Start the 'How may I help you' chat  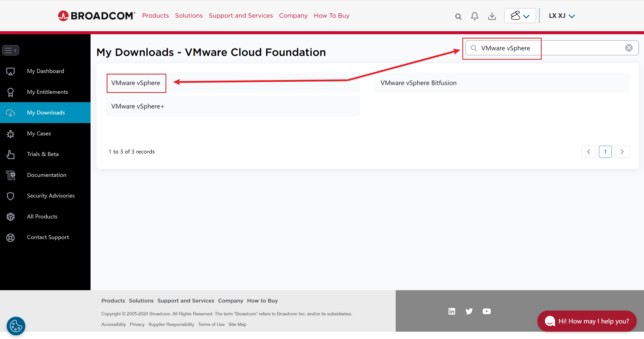click(x=587, y=321)
